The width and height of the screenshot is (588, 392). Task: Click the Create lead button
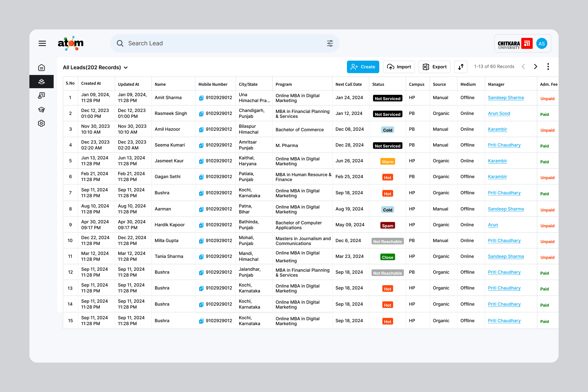point(363,67)
